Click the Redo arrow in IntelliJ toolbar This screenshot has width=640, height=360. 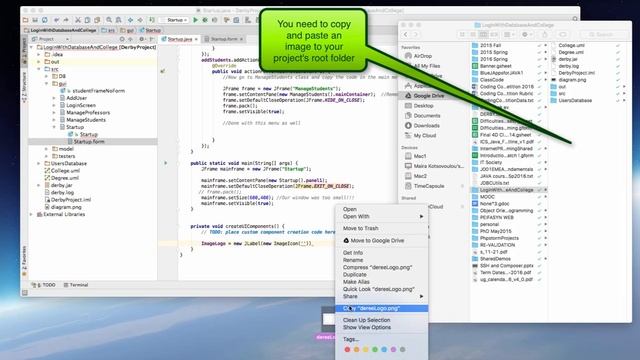click(x=66, y=20)
